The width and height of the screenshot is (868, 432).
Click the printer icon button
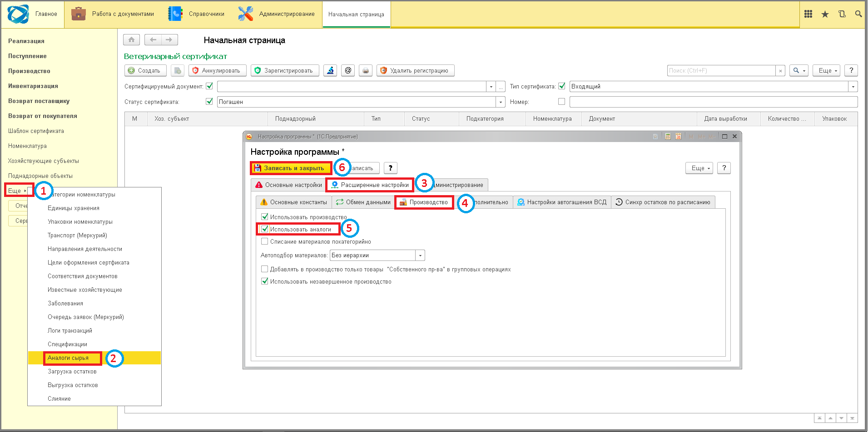(x=365, y=70)
